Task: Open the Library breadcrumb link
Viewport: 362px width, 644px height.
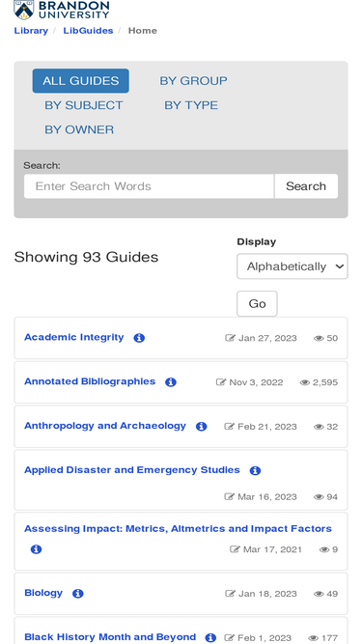Action: point(31,31)
